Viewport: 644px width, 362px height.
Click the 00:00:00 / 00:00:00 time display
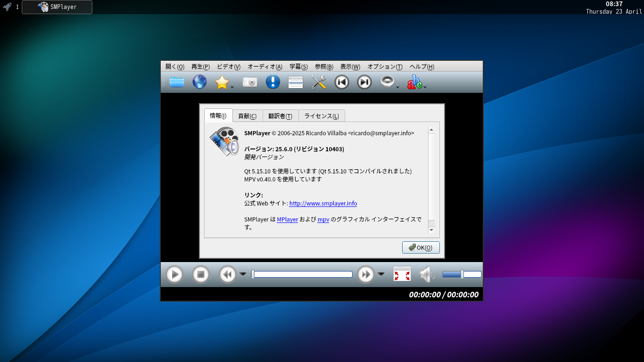pos(444,295)
